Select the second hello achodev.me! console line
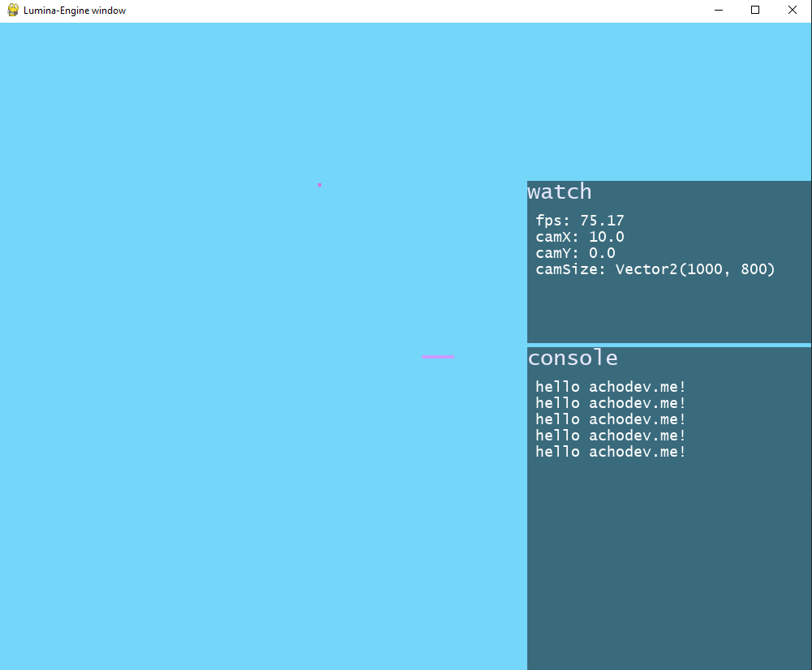The height and width of the screenshot is (670, 812). click(x=611, y=403)
